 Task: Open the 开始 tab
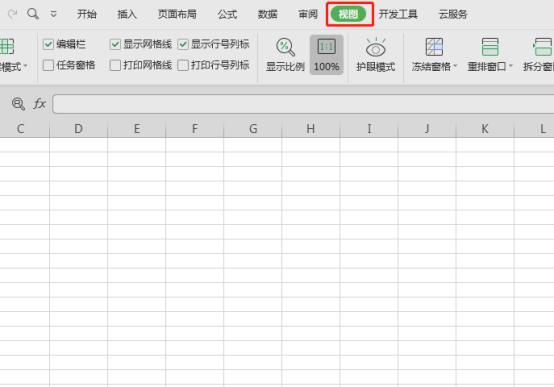(x=87, y=14)
